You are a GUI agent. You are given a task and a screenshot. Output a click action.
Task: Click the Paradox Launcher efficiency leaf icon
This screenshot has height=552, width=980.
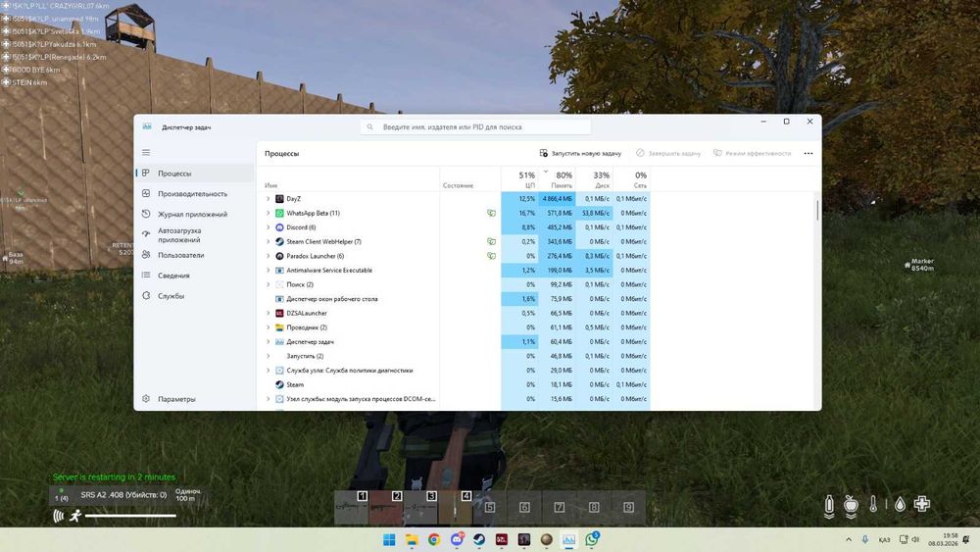pyautogui.click(x=491, y=256)
